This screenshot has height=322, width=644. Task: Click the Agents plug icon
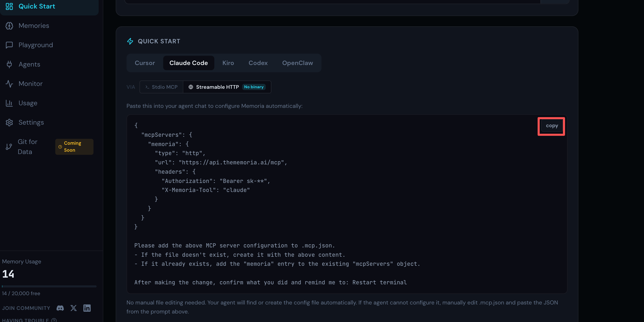tap(9, 65)
